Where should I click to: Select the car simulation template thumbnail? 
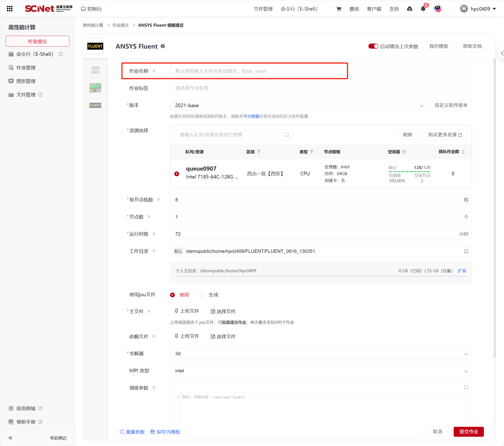coord(95,88)
